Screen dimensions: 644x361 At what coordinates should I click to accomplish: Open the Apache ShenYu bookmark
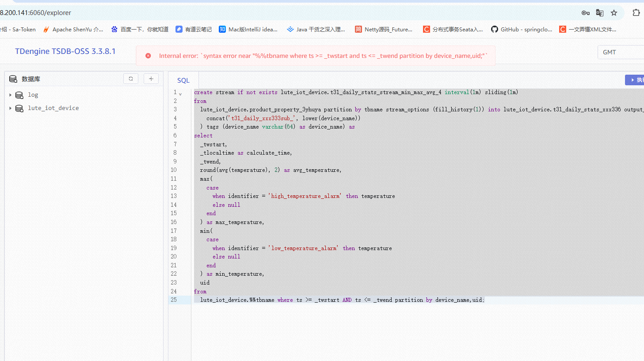pos(73,30)
